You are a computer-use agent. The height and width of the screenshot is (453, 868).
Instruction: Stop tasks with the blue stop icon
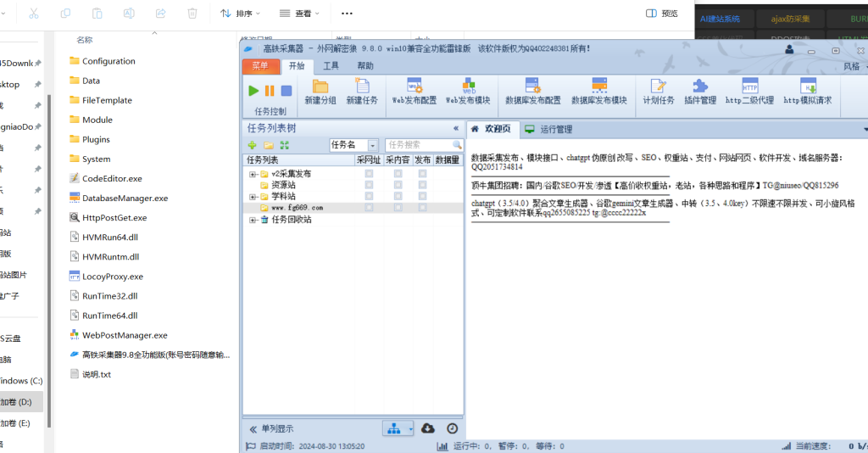[x=287, y=91]
